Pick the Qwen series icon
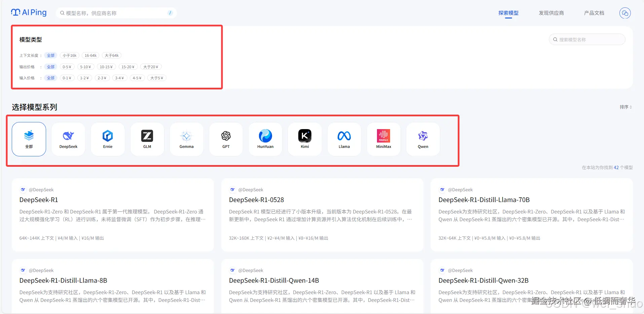Viewport: 644px width, 314px height. click(x=423, y=136)
